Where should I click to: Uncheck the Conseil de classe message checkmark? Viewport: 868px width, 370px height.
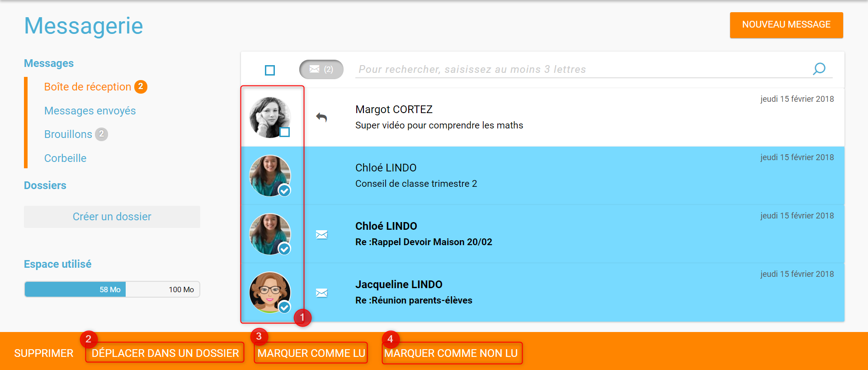(284, 190)
